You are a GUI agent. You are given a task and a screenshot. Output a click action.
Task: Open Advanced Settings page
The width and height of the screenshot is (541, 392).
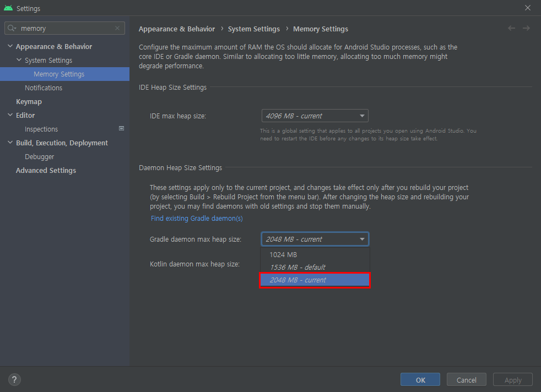pyautogui.click(x=46, y=170)
